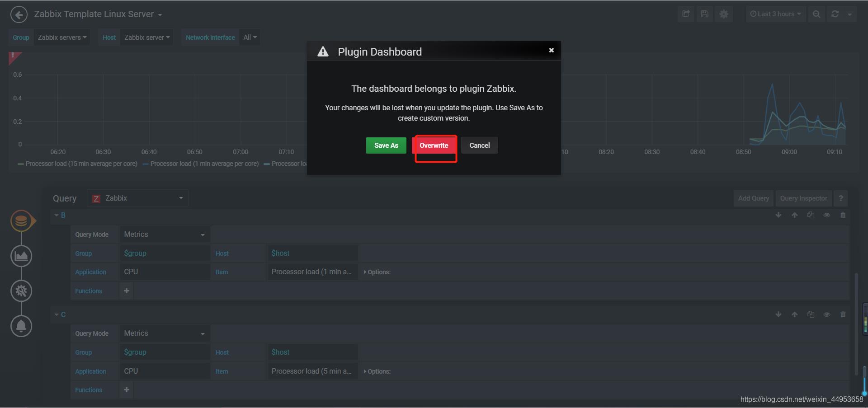This screenshot has height=408, width=868.
Task: Click query C $group field
Action: pyautogui.click(x=164, y=352)
